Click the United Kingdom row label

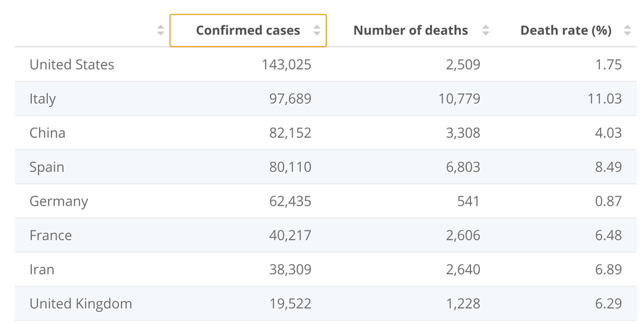(80, 303)
